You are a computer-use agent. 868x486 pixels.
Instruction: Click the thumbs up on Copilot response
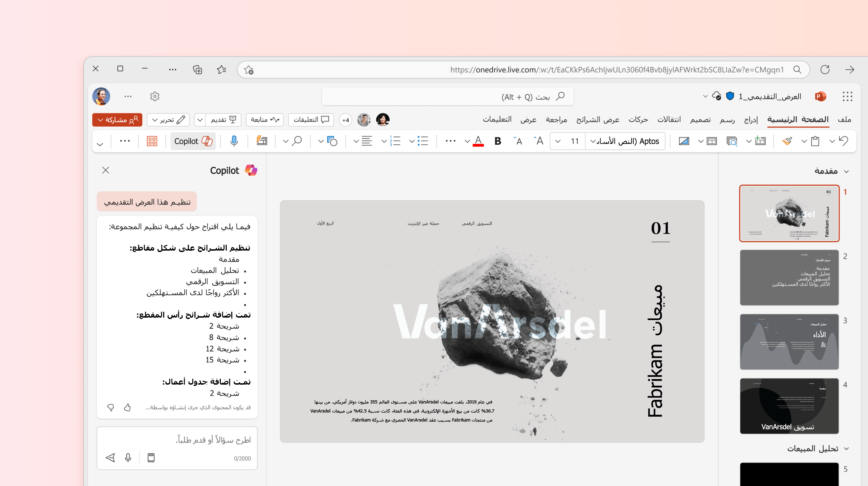(127, 407)
